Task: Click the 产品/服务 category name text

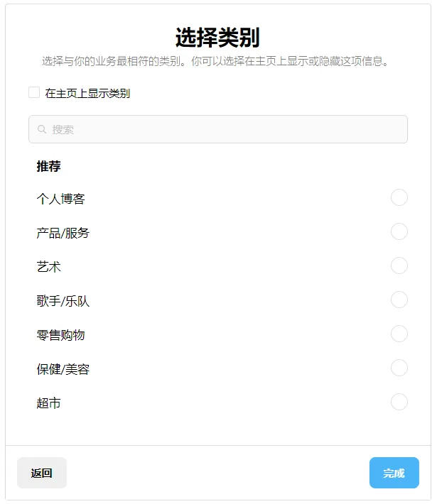Action: pos(63,233)
